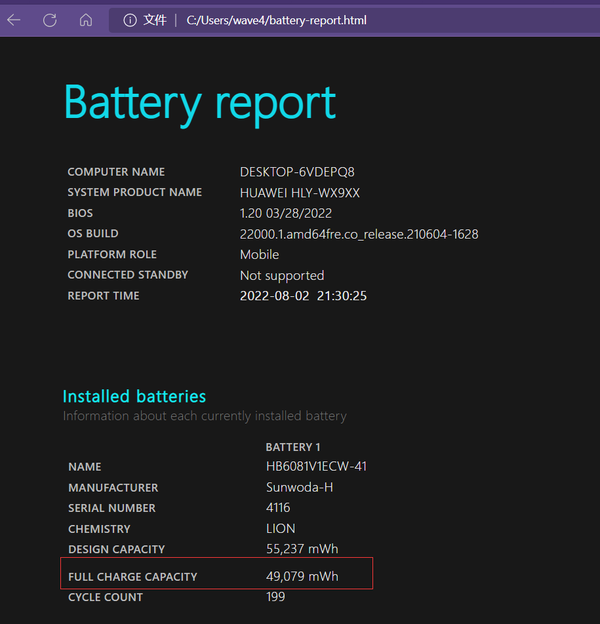Viewport: 600px width, 624px height.
Task: Click the 'SYSTEM PRODUCT NAME' label
Action: pos(134,192)
